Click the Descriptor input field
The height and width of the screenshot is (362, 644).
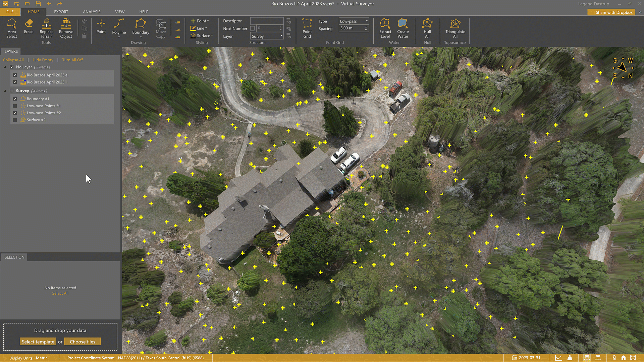(x=267, y=21)
